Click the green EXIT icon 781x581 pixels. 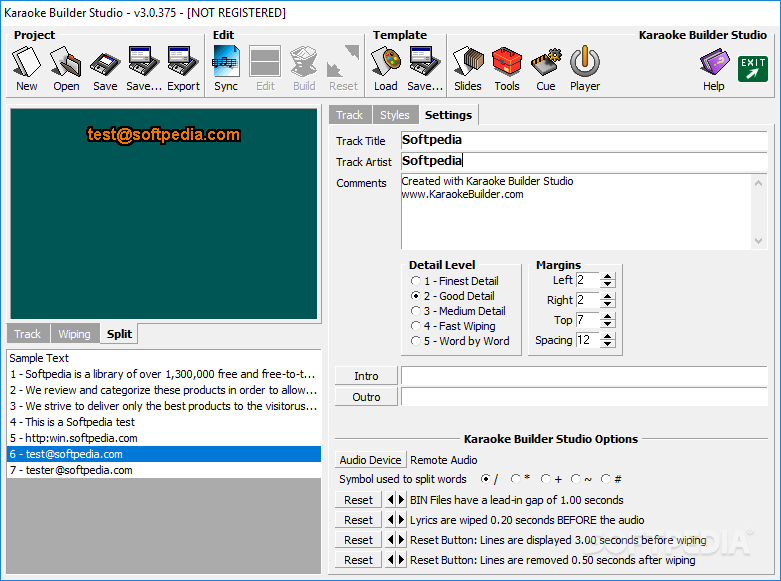click(x=753, y=68)
